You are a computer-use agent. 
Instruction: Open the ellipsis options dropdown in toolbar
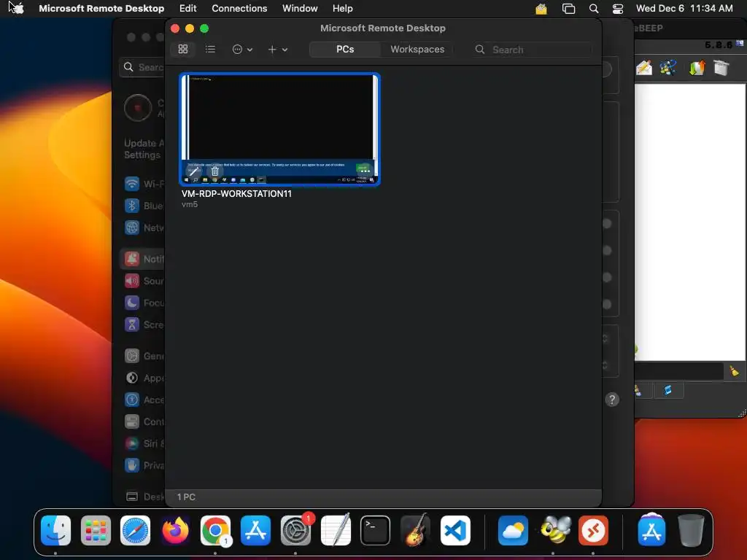[242, 50]
